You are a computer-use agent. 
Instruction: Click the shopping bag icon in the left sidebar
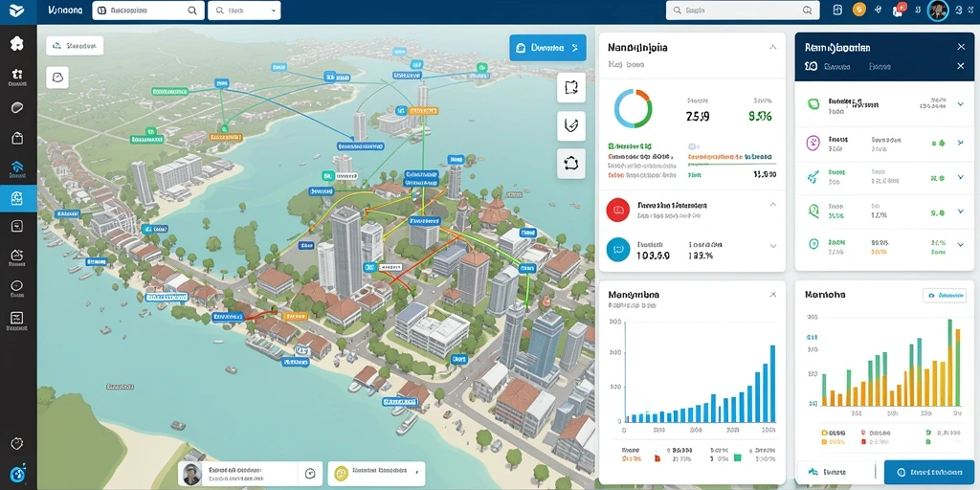[x=17, y=138]
